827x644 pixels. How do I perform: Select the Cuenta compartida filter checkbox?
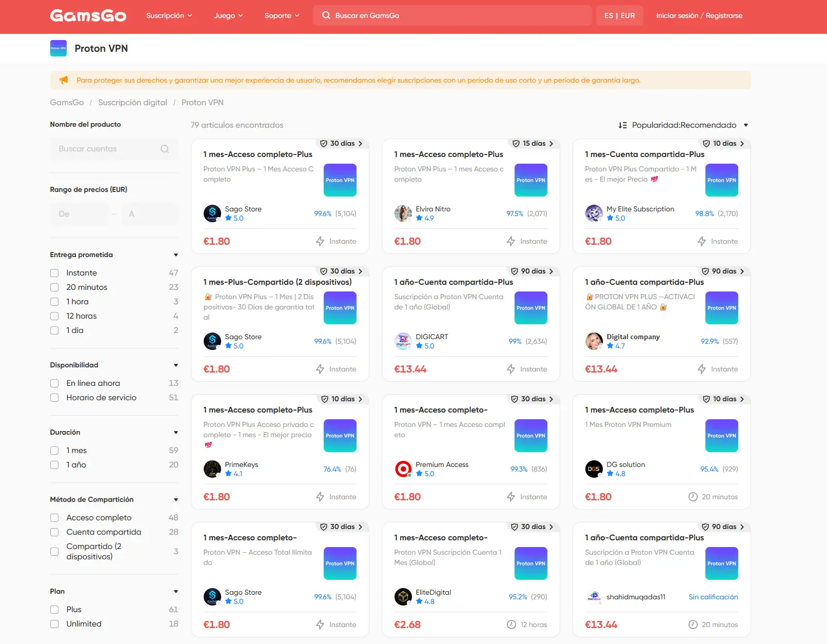54,532
